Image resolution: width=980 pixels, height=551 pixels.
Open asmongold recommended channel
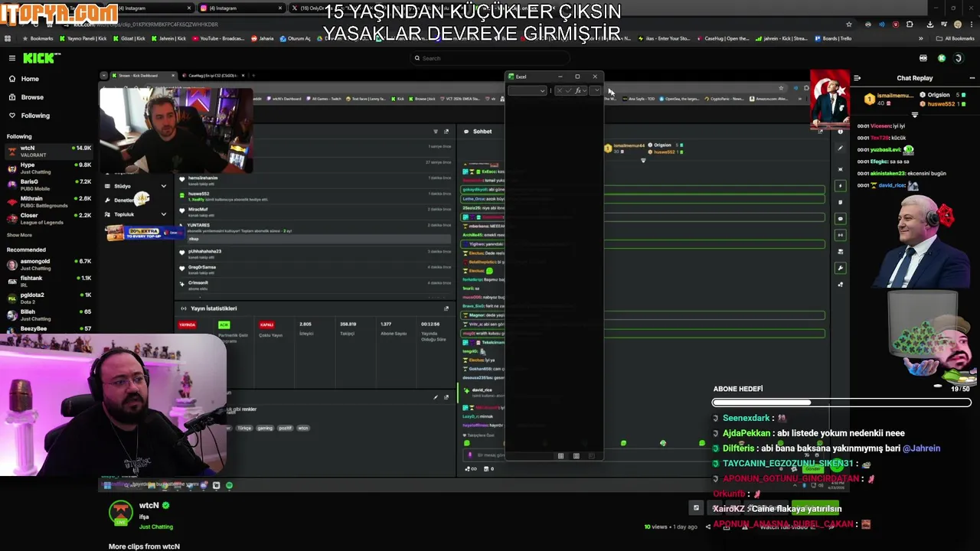[49, 264]
